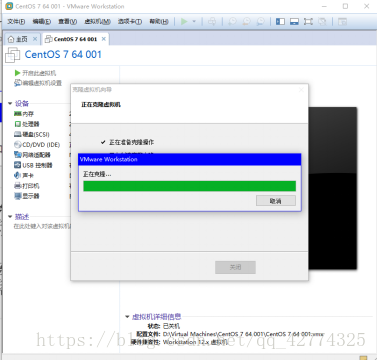Screen dimensions: 377x360
Task: Select the USB 控制器 device icon
Action: click(x=18, y=165)
